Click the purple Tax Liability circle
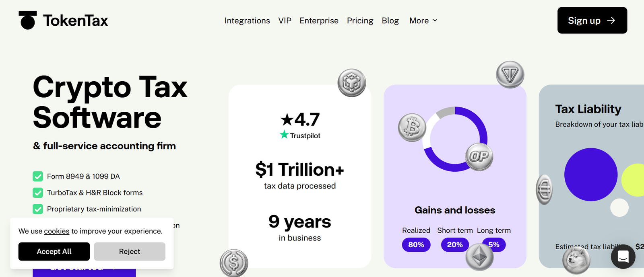Viewport: 644px width, 277px height. (x=590, y=174)
